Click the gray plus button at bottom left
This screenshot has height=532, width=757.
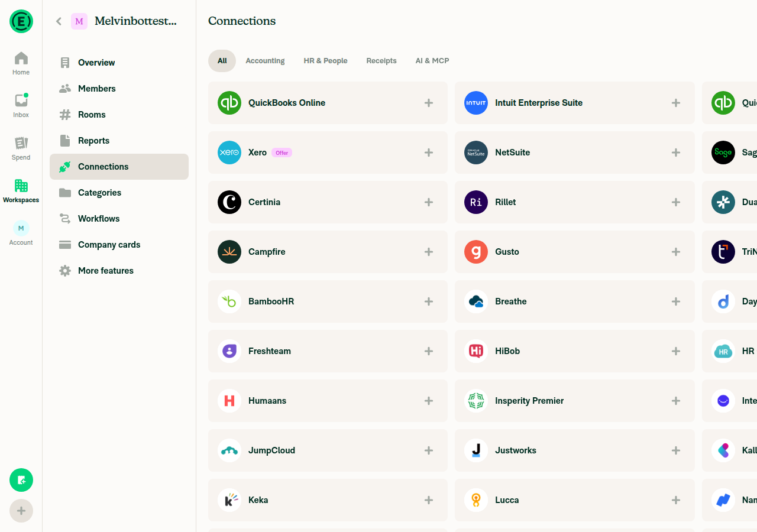coord(21,511)
